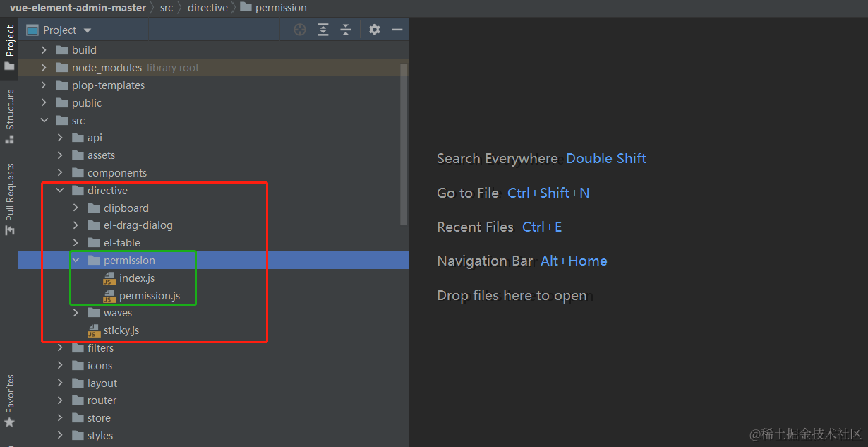Viewport: 868px width, 447px height.
Task: Select the permission.js file
Action: [x=150, y=296]
